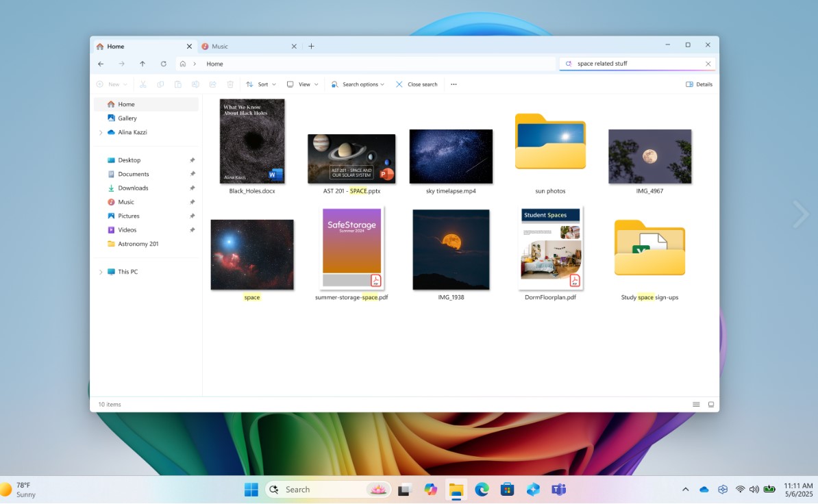Go back using the back arrow
818x504 pixels.
pos(101,64)
